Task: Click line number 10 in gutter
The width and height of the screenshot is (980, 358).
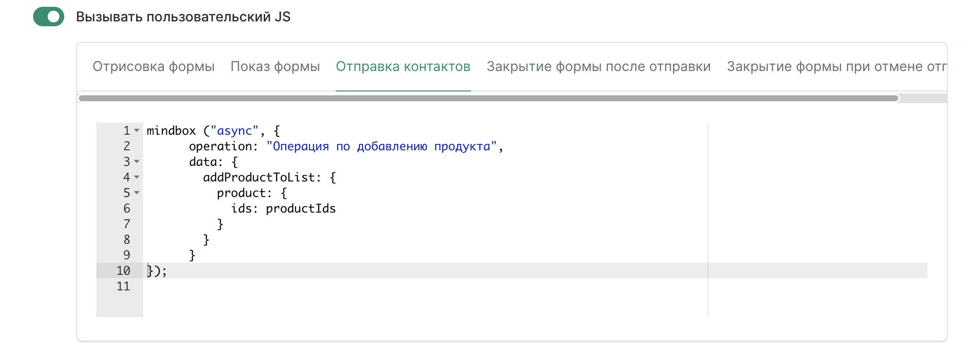Action: [x=123, y=270]
